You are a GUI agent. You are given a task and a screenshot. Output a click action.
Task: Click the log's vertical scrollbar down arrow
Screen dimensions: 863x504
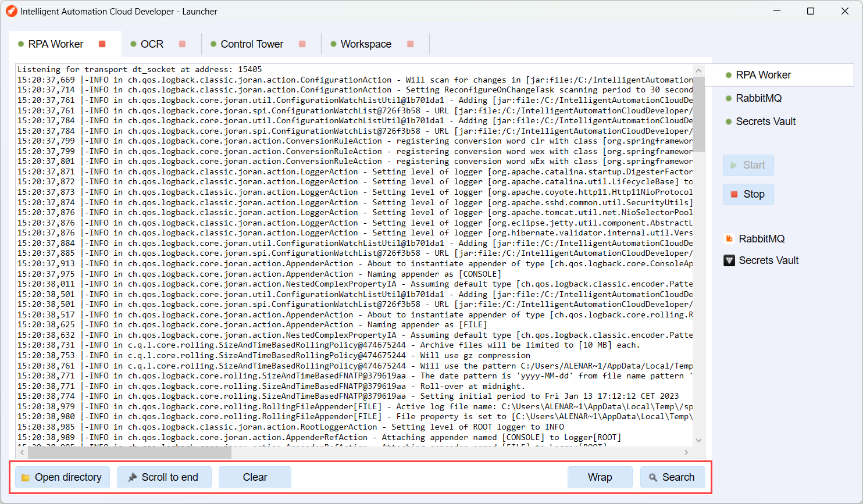(x=699, y=441)
